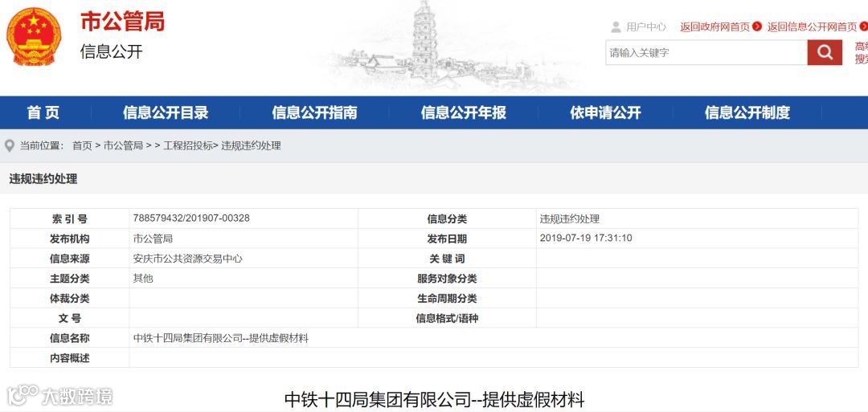The image size is (868, 412).
Task: Click the location pin icon in the breadcrumb
Action: [10, 146]
